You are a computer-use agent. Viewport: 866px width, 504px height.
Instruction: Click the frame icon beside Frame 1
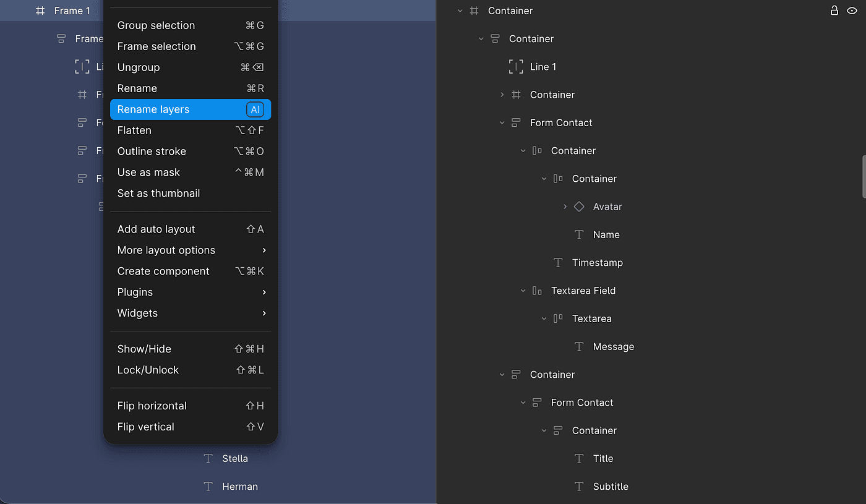pos(40,11)
